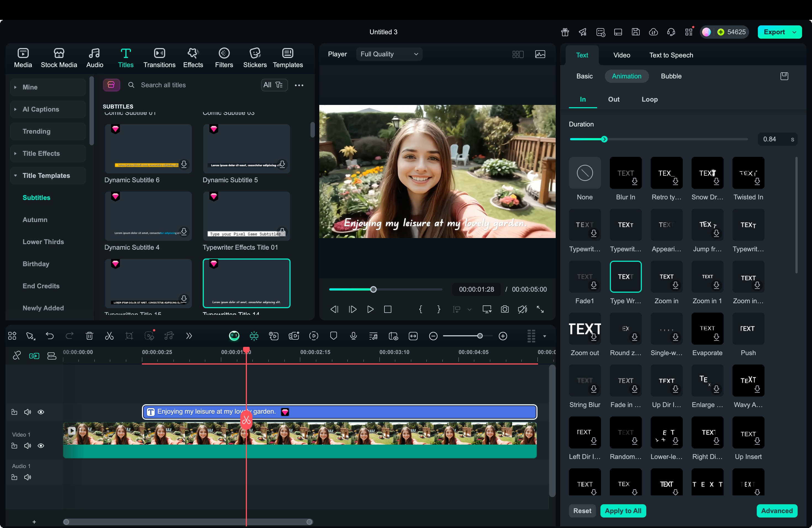Open the Full Quality dropdown in player
The image size is (812, 528).
click(x=389, y=54)
